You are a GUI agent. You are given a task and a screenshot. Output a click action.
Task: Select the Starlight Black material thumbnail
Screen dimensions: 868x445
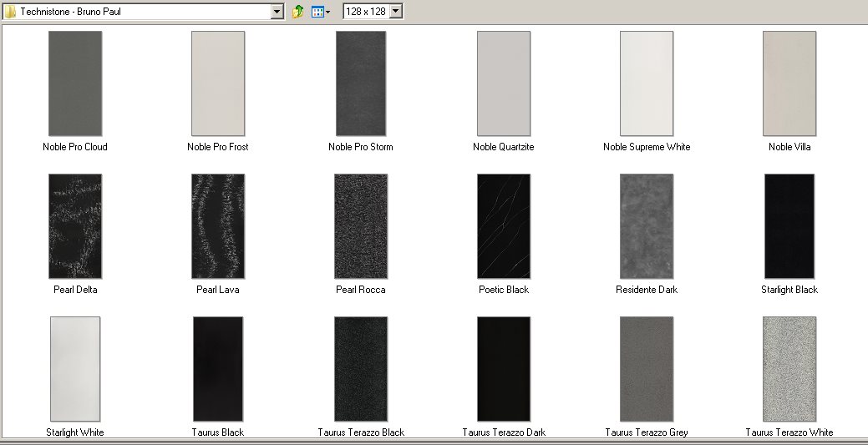point(789,226)
